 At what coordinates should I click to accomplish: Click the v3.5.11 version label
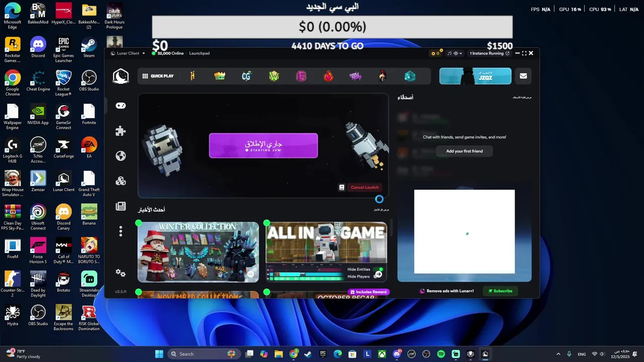pos(121,292)
